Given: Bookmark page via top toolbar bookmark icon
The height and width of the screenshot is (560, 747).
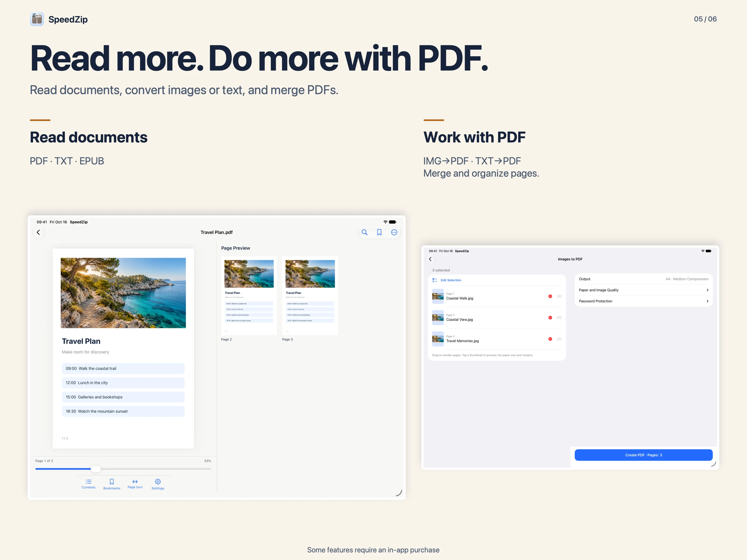Looking at the screenshot, I should 379,232.
